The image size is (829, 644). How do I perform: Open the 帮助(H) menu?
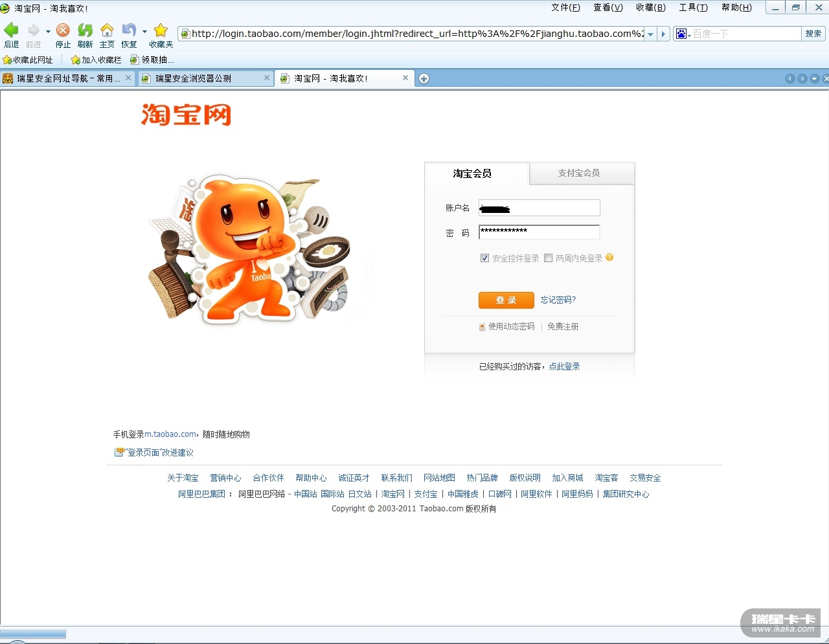(736, 8)
